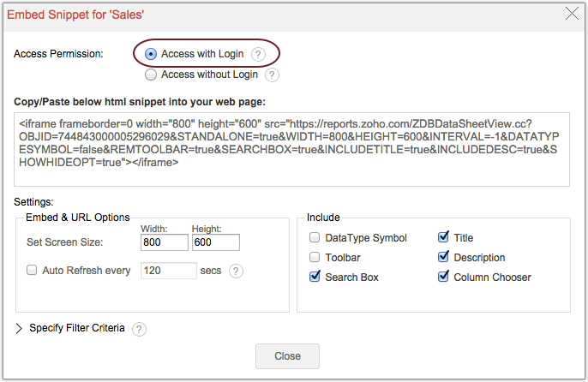Select Access without Login radio button

pos(151,75)
